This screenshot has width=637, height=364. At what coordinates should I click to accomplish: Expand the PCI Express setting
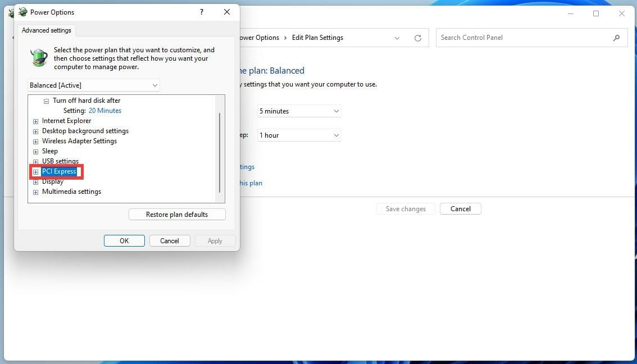[35, 171]
